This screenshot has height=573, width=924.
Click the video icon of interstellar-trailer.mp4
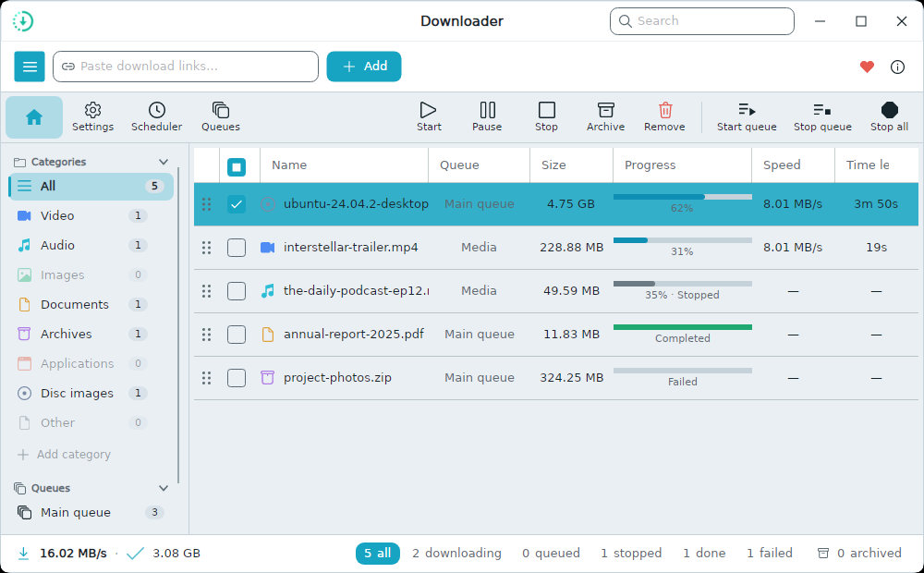pyautogui.click(x=268, y=248)
